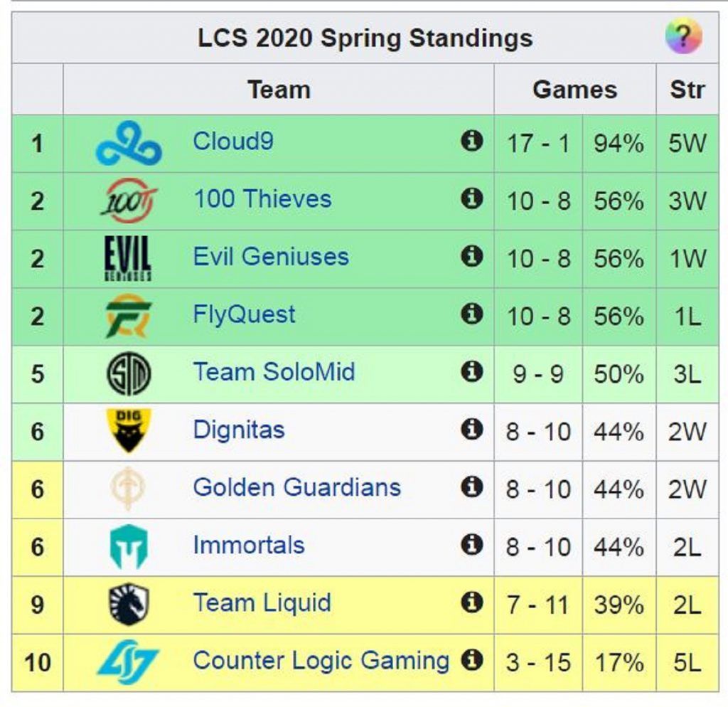Go to the Golden Guardians page link
The image size is (728, 707).
pos(296,487)
